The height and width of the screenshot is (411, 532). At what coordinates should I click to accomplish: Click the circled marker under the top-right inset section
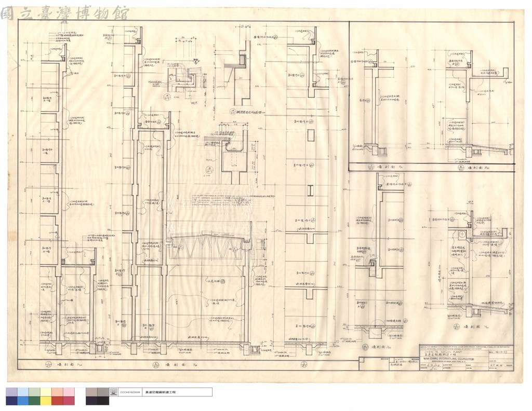pyautogui.click(x=461, y=168)
